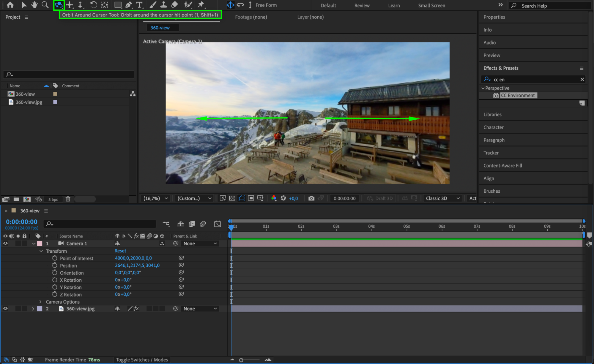Click the snapshot camera icon
Image resolution: width=594 pixels, height=364 pixels.
(311, 198)
